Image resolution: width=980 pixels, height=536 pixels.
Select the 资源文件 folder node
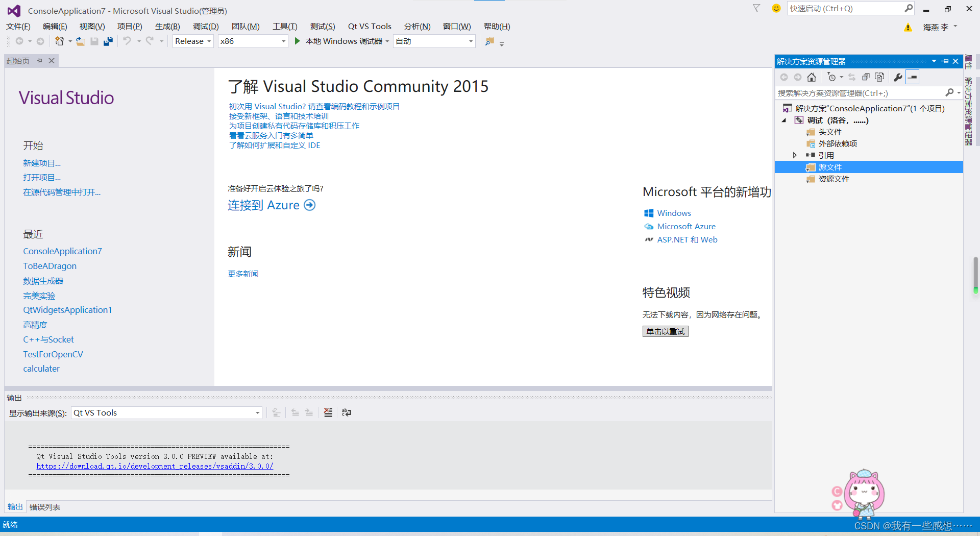(834, 179)
